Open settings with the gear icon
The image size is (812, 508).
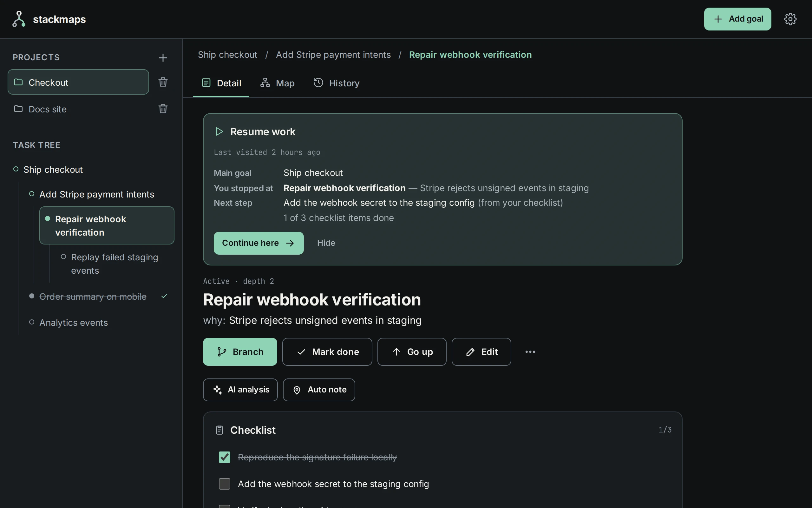pos(790,19)
